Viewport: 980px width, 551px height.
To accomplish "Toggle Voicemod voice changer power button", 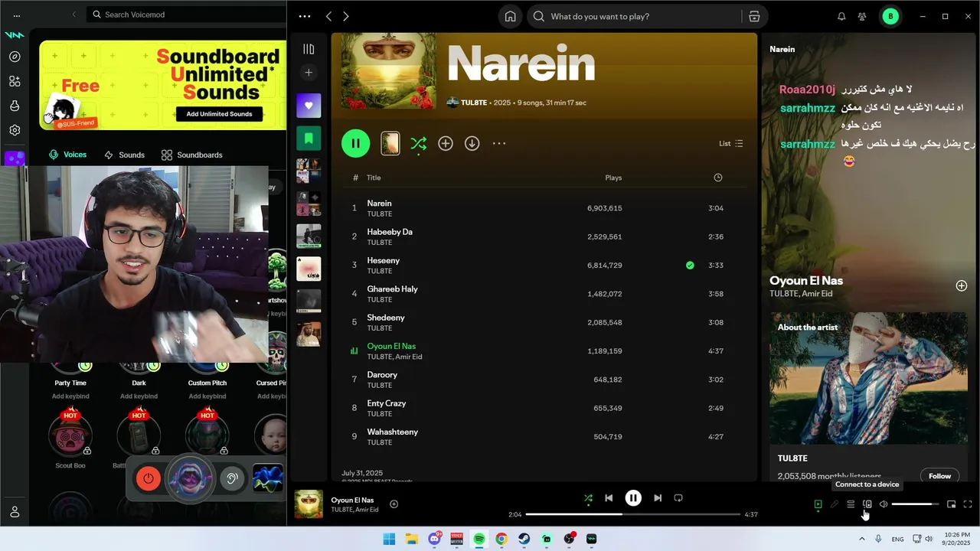I will [x=149, y=479].
